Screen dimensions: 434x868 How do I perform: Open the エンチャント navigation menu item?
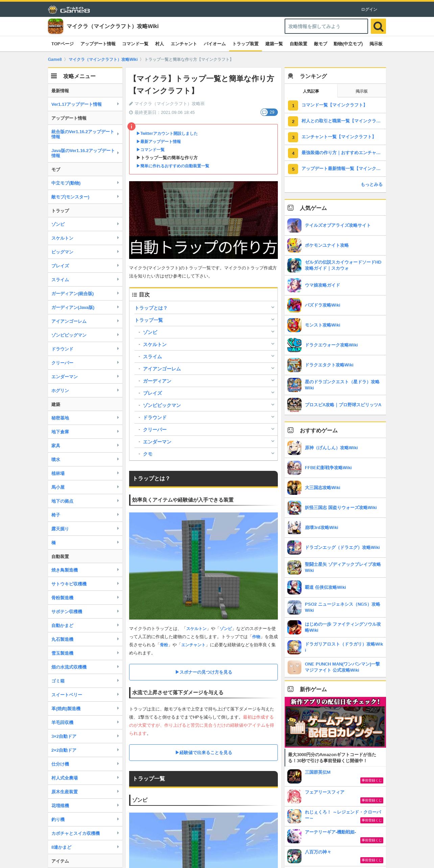(184, 44)
